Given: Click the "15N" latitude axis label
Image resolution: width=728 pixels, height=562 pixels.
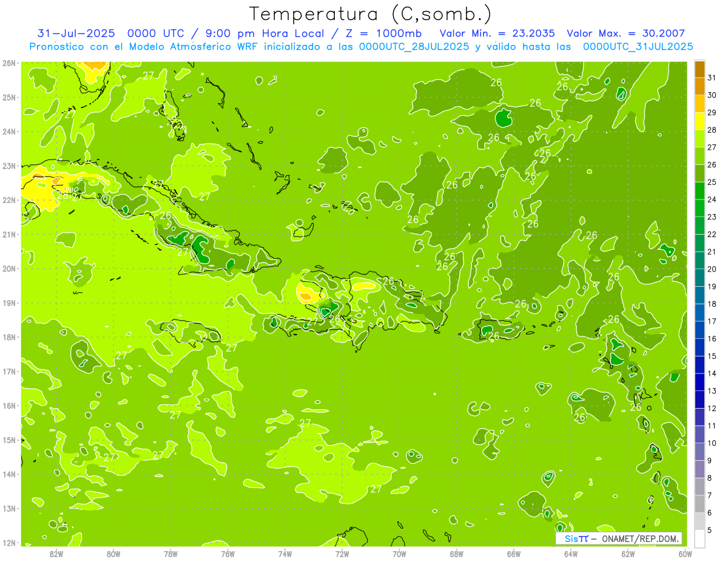Looking at the screenshot, I should 9,440.
